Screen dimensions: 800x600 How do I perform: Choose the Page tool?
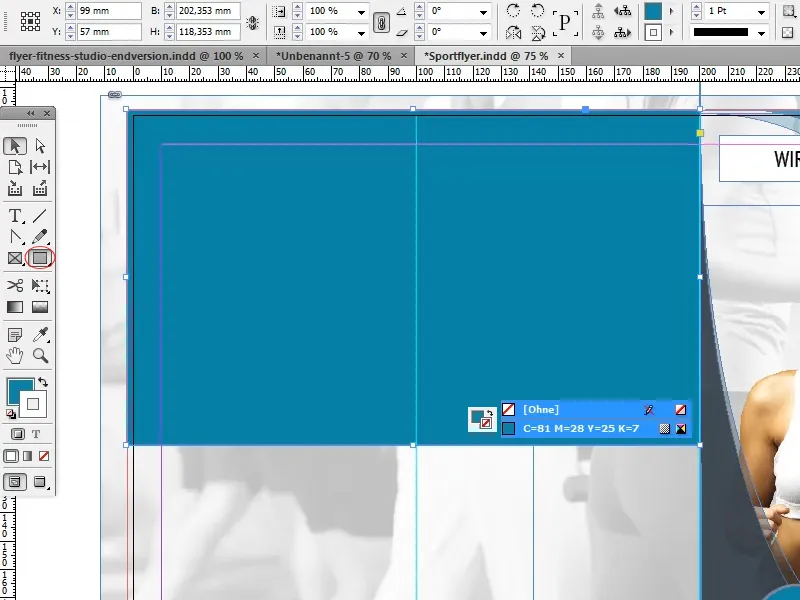(x=15, y=167)
